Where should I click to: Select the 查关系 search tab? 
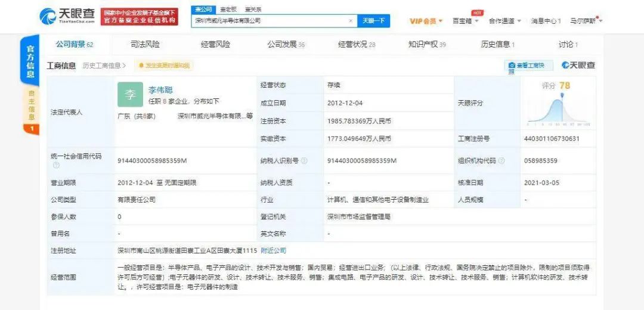[x=253, y=9]
